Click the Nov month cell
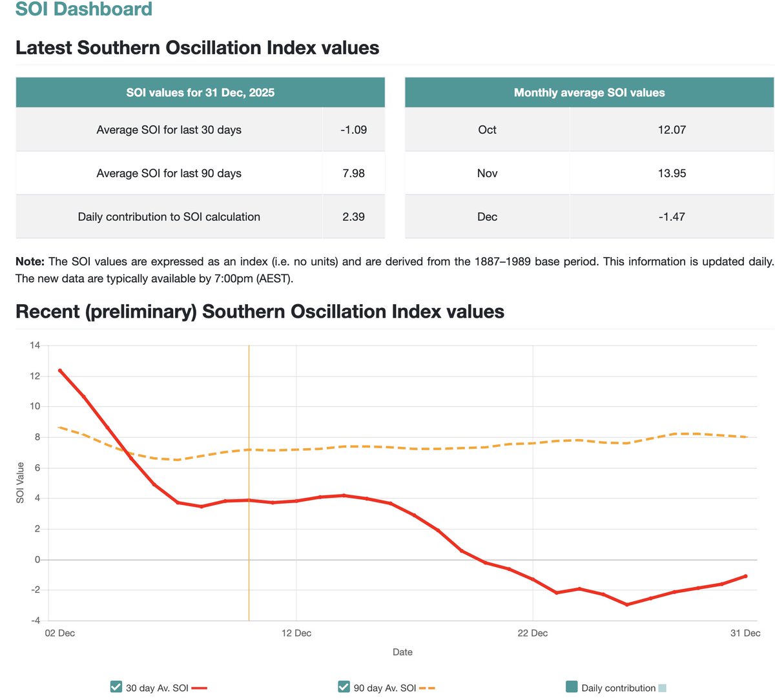The height and width of the screenshot is (700, 775). [488, 173]
